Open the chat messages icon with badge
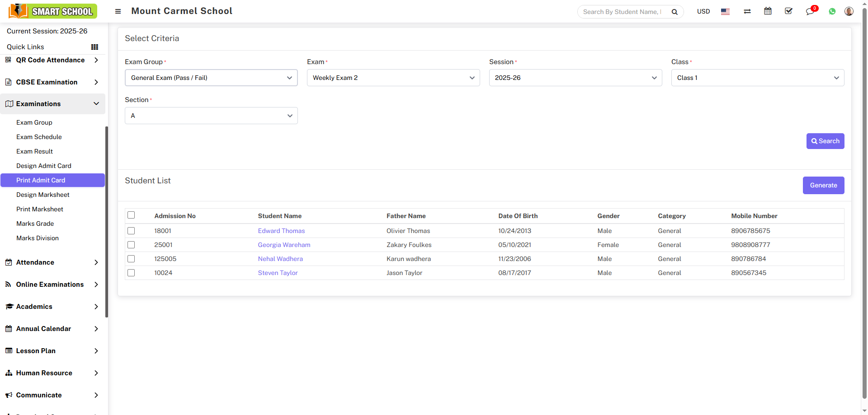 click(x=810, y=11)
